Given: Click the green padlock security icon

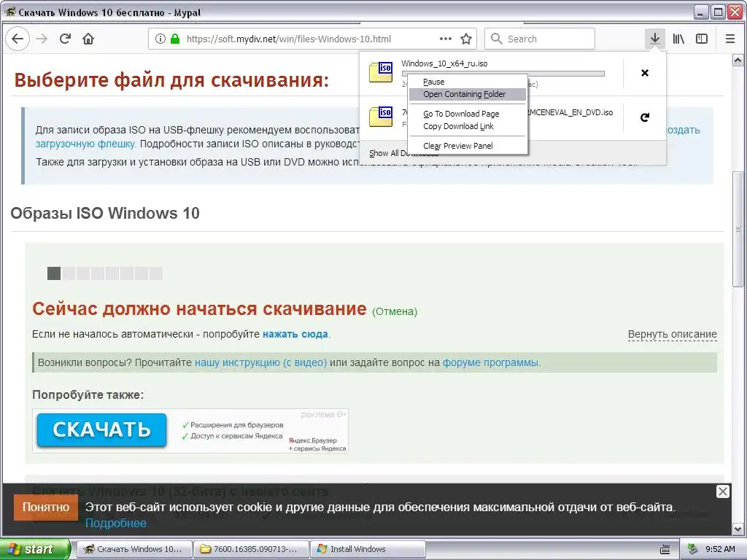Looking at the screenshot, I should pyautogui.click(x=175, y=39).
